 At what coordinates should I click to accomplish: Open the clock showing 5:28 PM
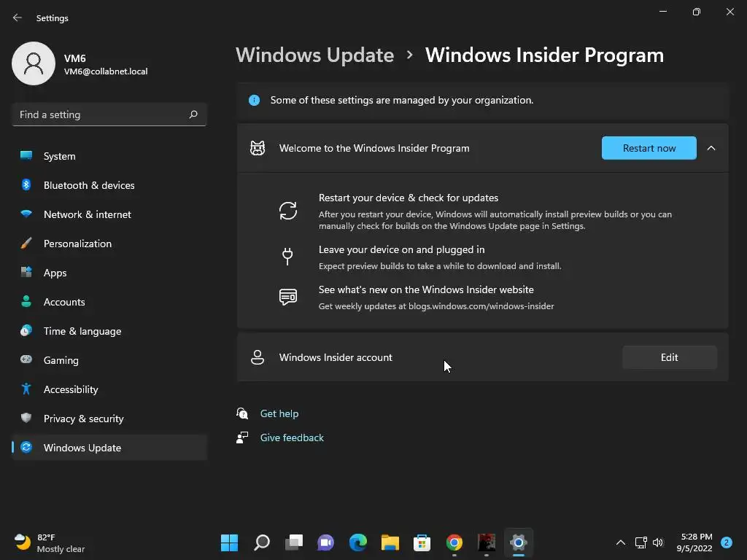click(x=694, y=542)
